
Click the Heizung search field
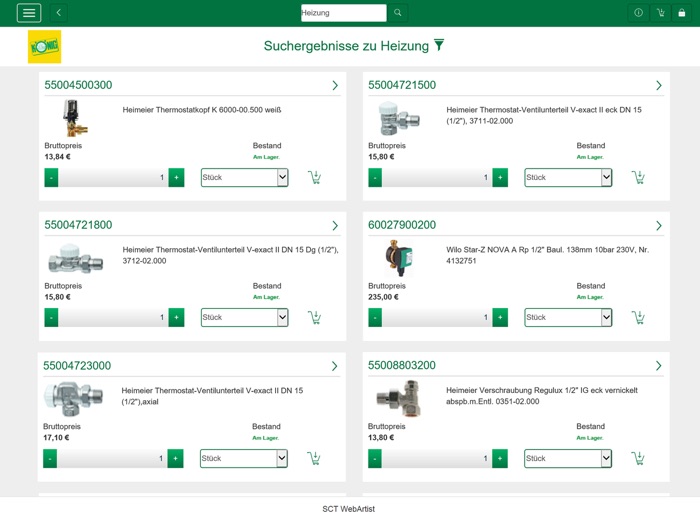343,13
